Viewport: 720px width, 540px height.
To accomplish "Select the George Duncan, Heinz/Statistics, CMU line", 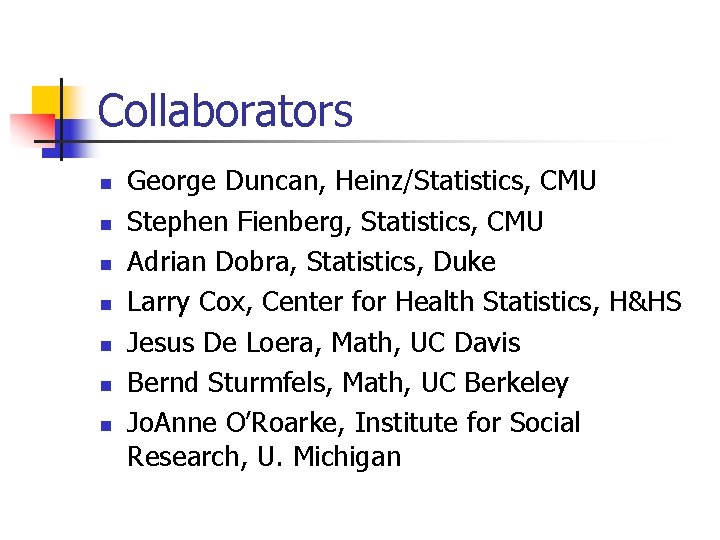I will point(362,181).
